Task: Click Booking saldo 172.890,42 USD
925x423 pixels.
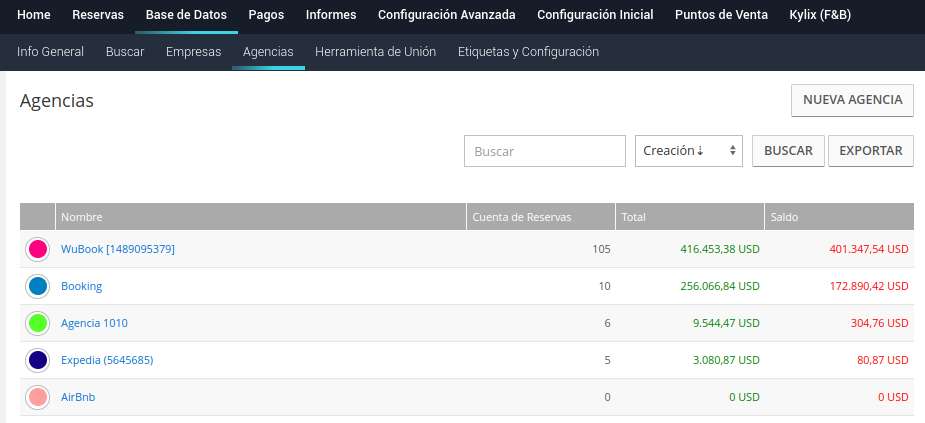Action: [x=869, y=286]
